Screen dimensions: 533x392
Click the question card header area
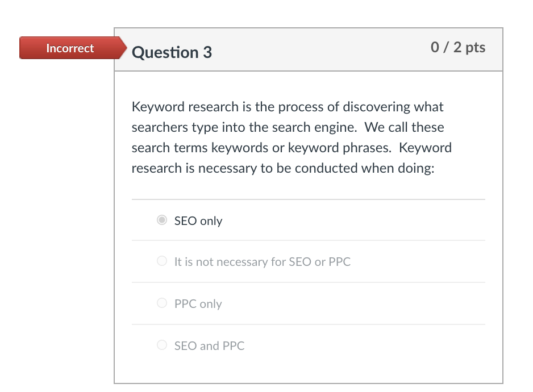coord(309,49)
